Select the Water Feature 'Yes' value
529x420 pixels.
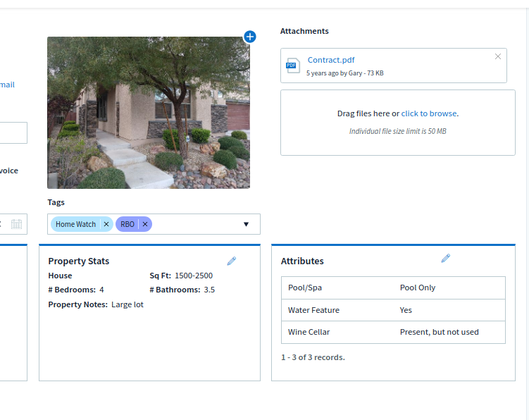coord(406,310)
